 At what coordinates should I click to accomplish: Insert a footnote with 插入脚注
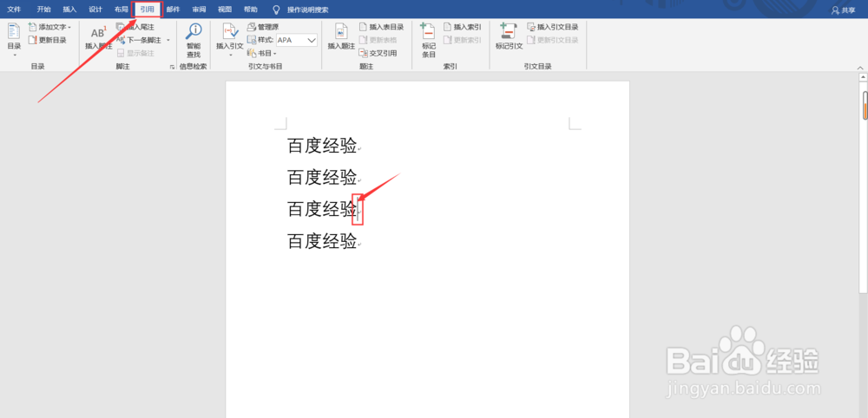[x=99, y=37]
